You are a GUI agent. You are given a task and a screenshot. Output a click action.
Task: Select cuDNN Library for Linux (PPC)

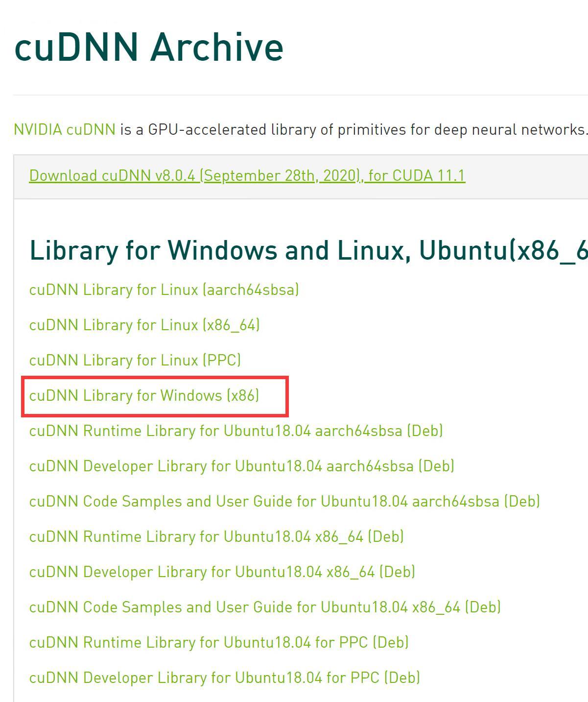click(135, 360)
